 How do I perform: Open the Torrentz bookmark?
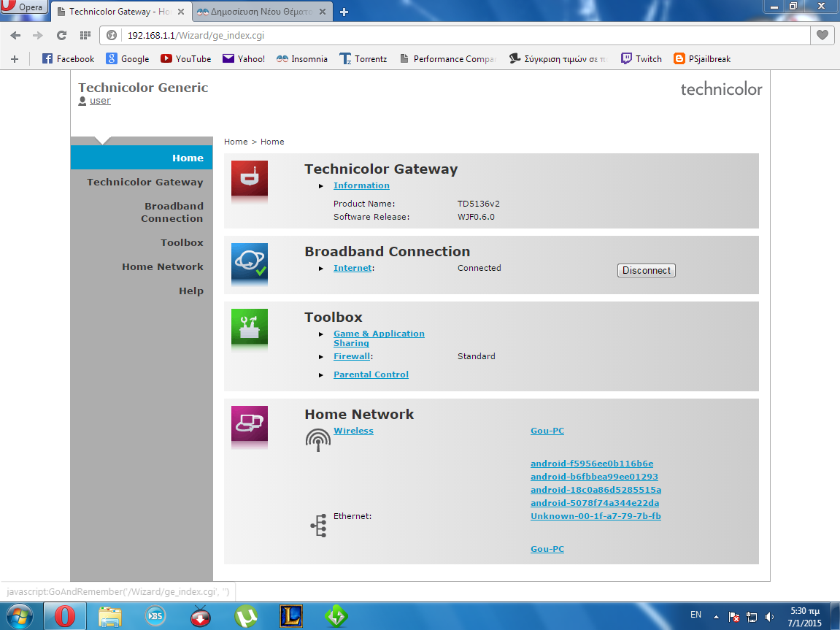click(x=363, y=59)
